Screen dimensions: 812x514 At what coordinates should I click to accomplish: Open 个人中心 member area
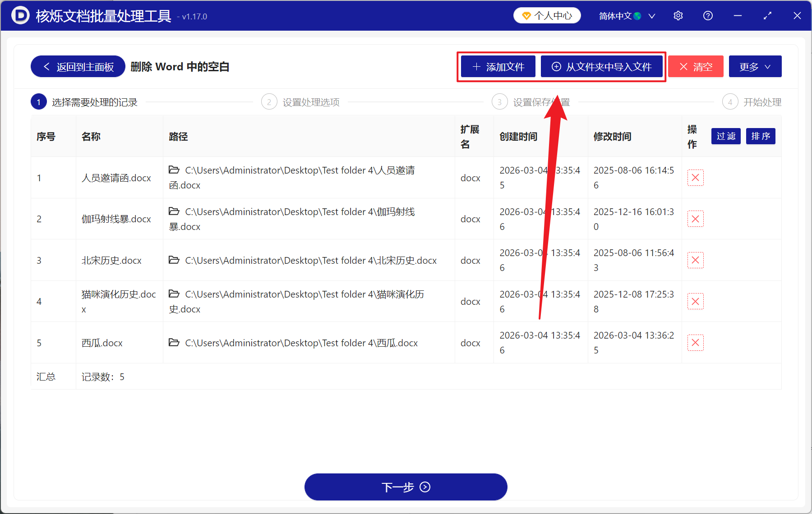[547, 15]
